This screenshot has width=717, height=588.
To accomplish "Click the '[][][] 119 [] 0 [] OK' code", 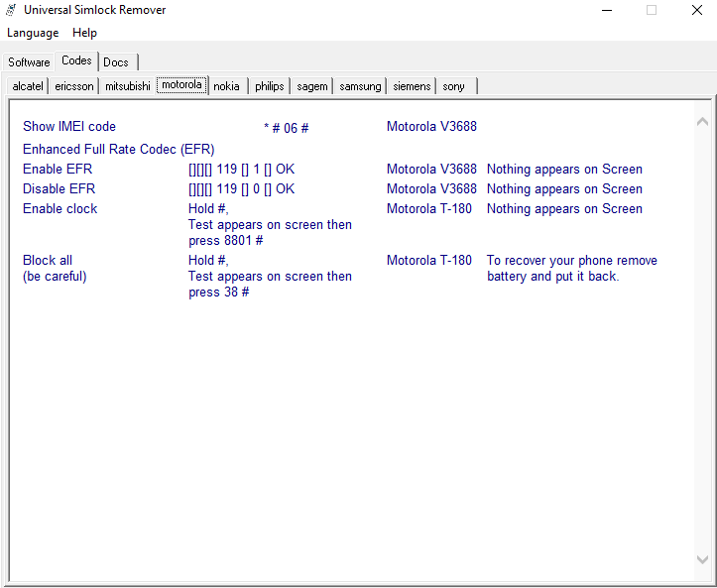I will pyautogui.click(x=241, y=188).
